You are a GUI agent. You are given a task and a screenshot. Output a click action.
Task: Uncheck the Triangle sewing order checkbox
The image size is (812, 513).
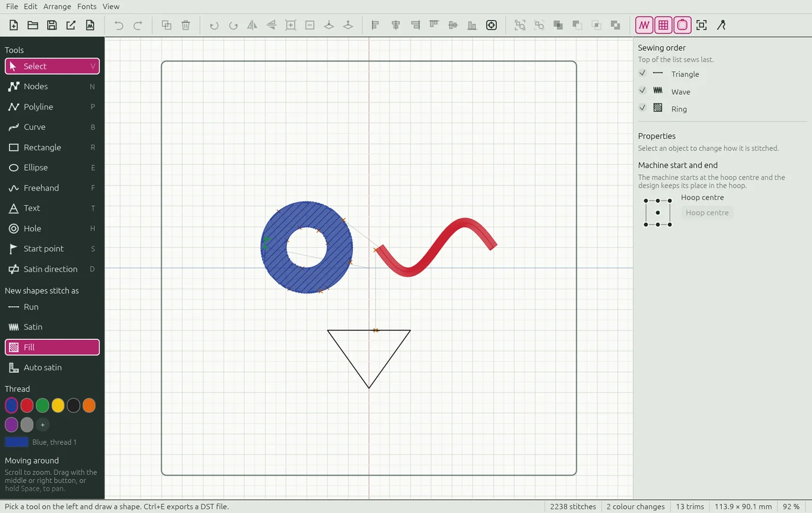tap(642, 73)
